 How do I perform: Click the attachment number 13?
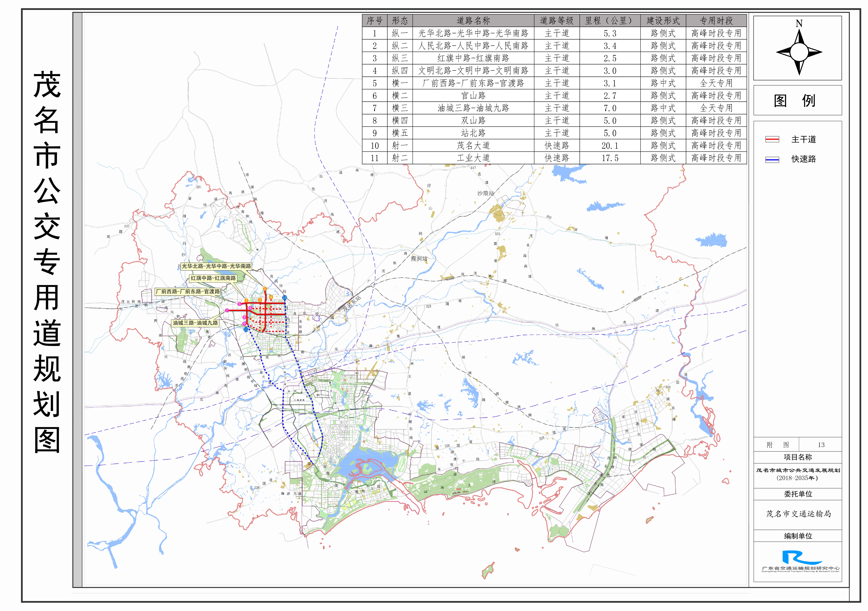coord(821,445)
